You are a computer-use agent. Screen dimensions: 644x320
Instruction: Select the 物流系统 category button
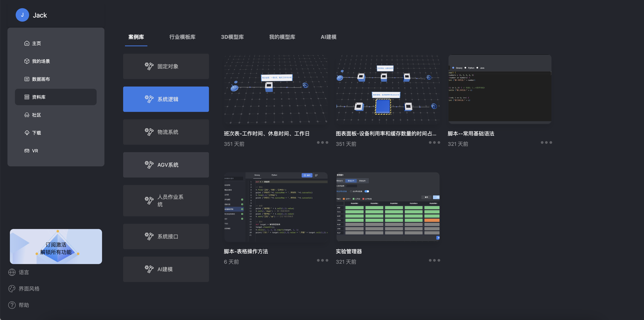coord(166,132)
